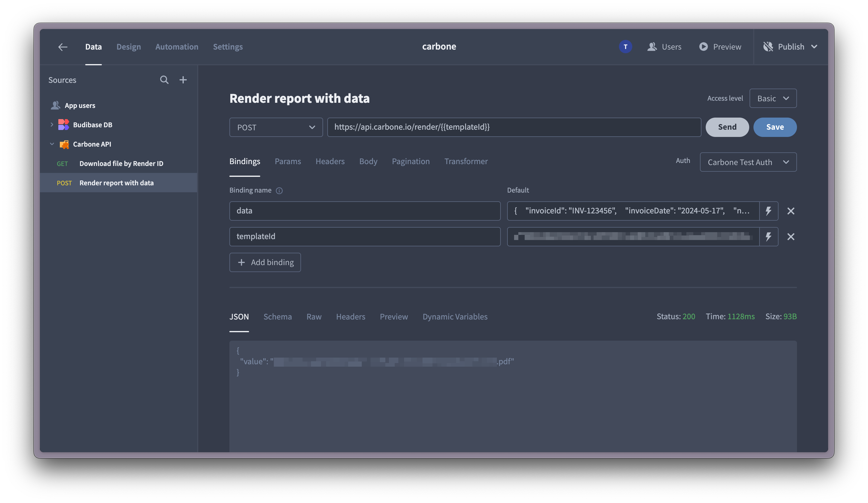Expand the Budibase DB source
Viewport: 868px width, 503px height.
click(x=52, y=125)
